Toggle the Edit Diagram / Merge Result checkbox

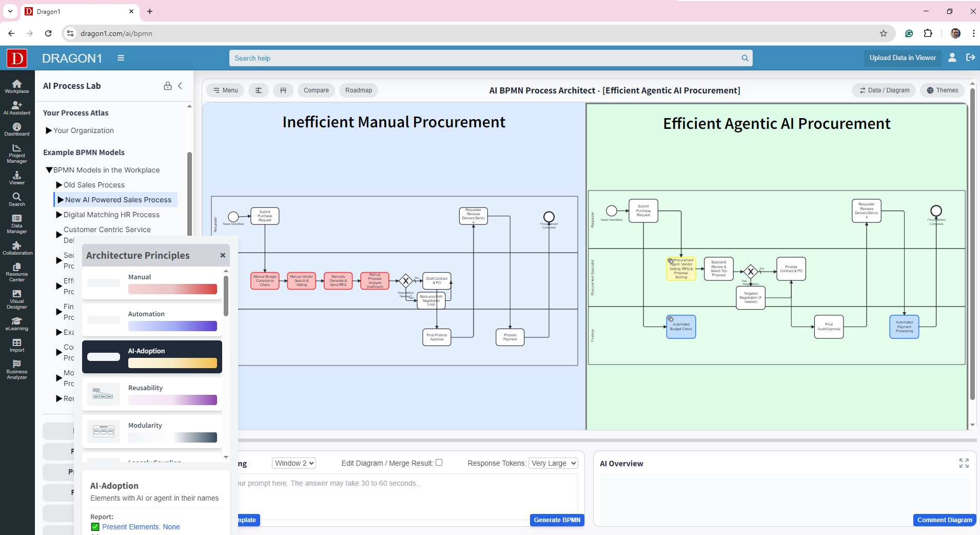point(439,463)
